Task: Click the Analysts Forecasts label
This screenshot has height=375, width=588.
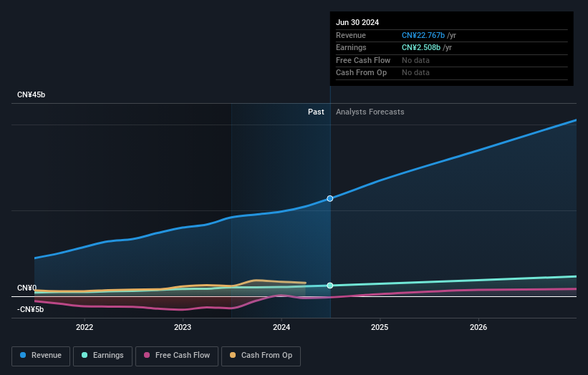Action: tap(370, 112)
